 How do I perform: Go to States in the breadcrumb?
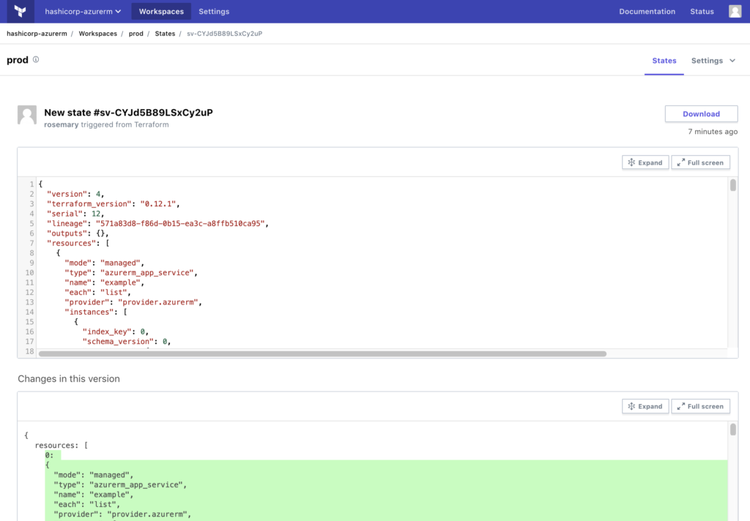tap(165, 34)
